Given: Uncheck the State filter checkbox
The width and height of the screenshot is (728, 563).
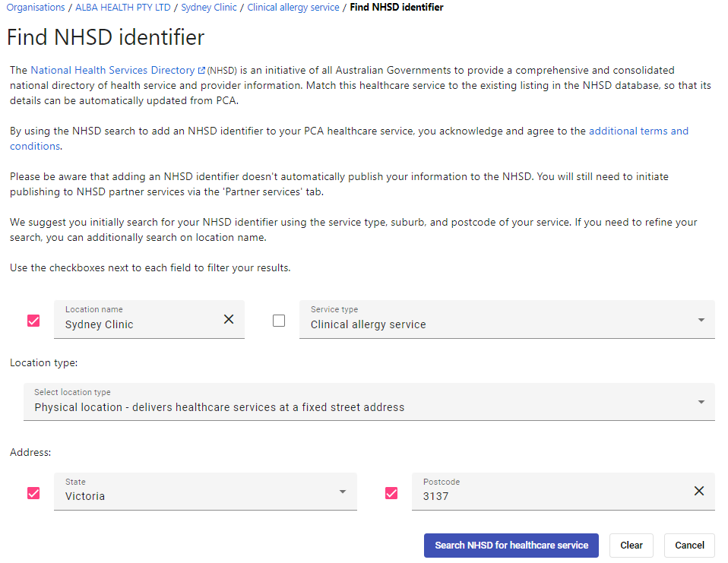Looking at the screenshot, I should pos(33,493).
